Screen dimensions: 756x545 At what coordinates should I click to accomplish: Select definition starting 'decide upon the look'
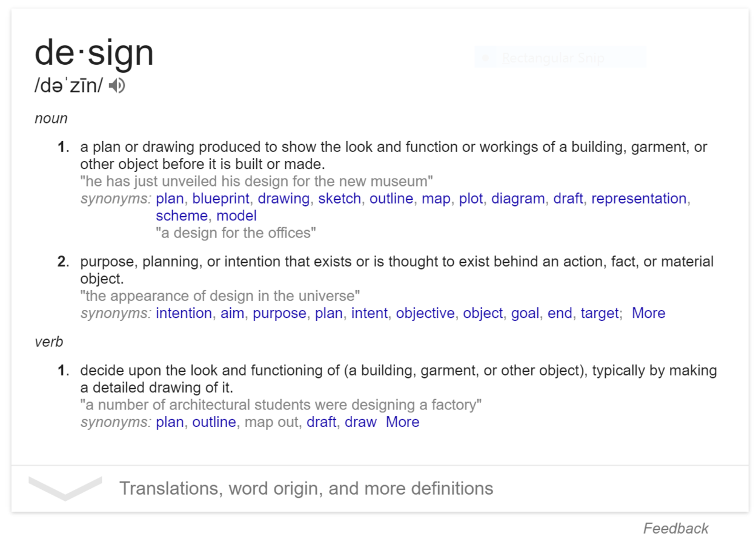point(399,378)
